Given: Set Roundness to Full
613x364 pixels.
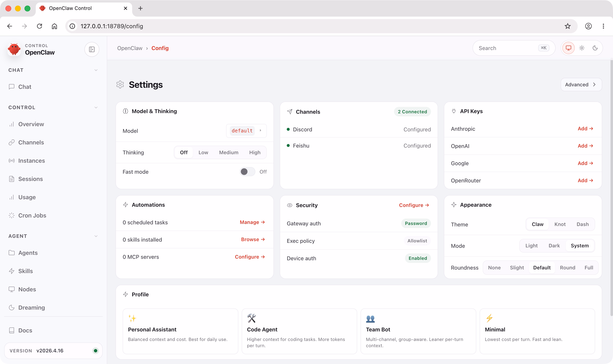Looking at the screenshot, I should pos(588,268).
